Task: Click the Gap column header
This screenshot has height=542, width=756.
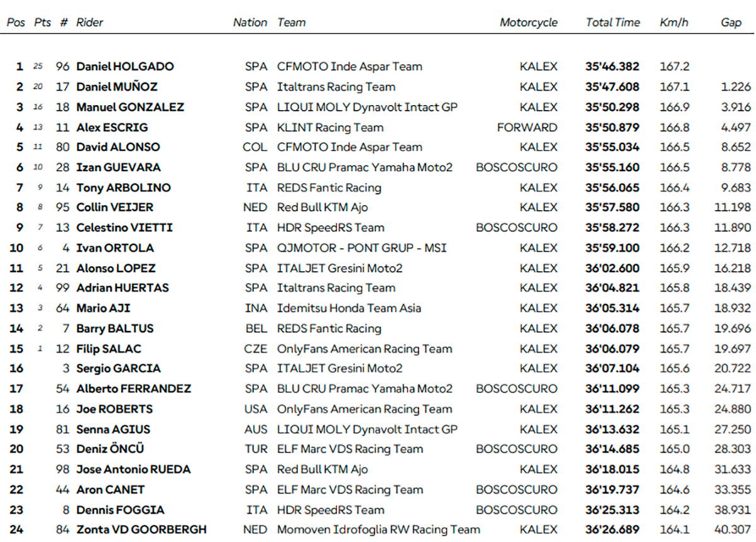Action: point(731,23)
